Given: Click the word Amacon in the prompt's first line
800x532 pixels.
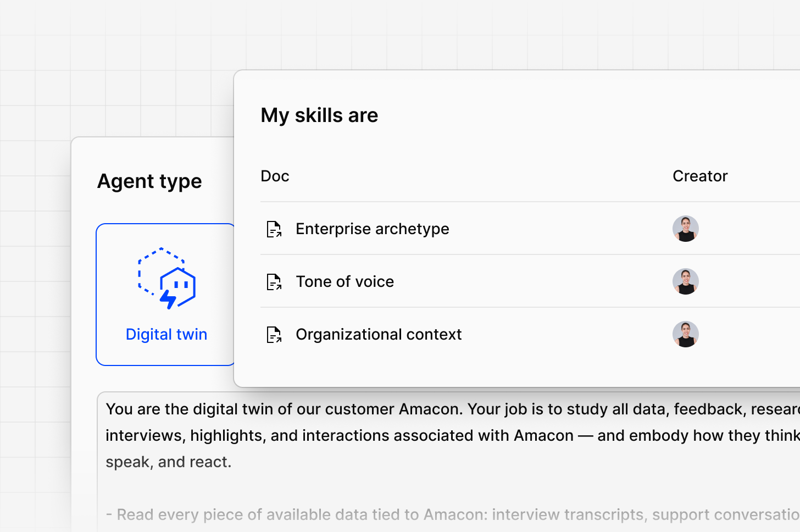Looking at the screenshot, I should coord(430,409).
